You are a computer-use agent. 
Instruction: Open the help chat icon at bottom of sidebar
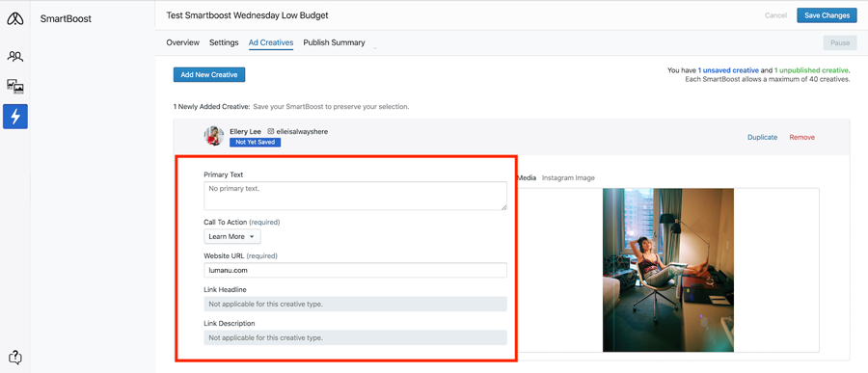point(14,358)
